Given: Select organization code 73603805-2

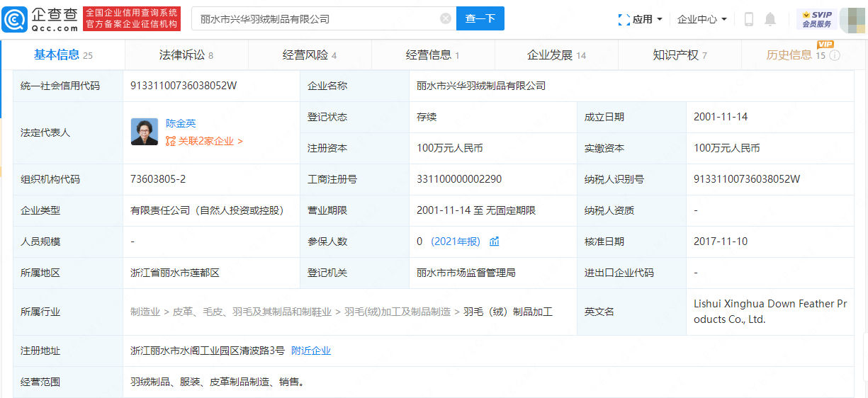Looking at the screenshot, I should 158,179.
